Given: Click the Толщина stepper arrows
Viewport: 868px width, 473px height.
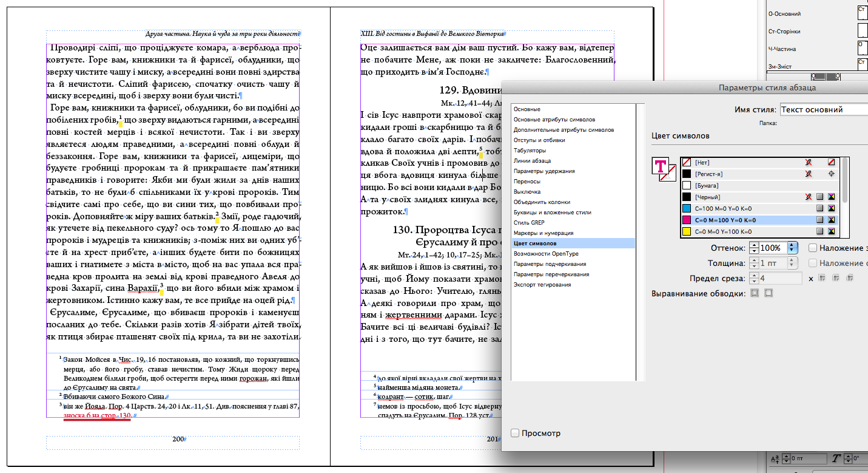Looking at the screenshot, I should point(755,263).
